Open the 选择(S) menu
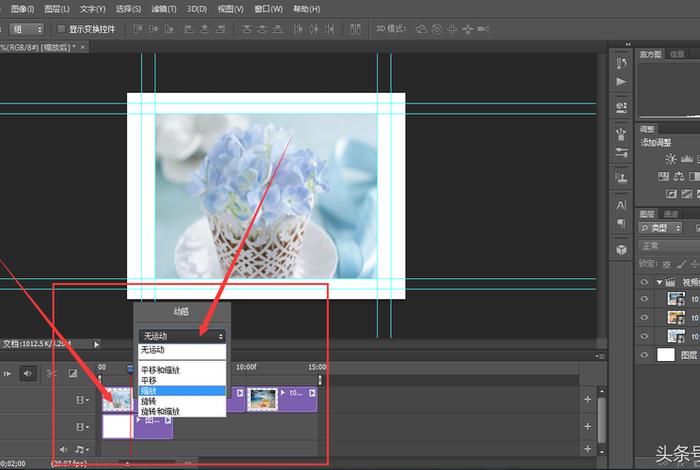Screen dimensions: 700x470 pyautogui.click(x=129, y=8)
